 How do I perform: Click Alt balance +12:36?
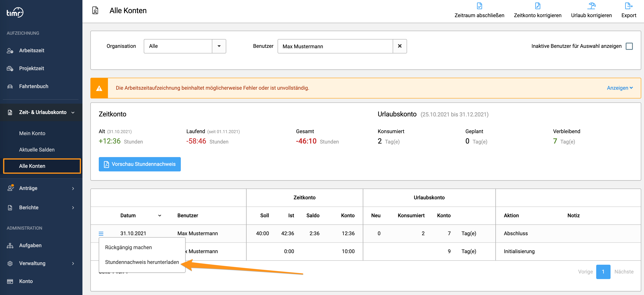(110, 141)
